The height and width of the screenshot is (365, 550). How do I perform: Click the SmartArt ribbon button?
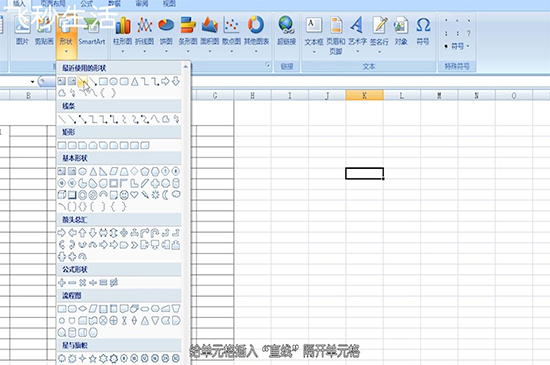92,31
